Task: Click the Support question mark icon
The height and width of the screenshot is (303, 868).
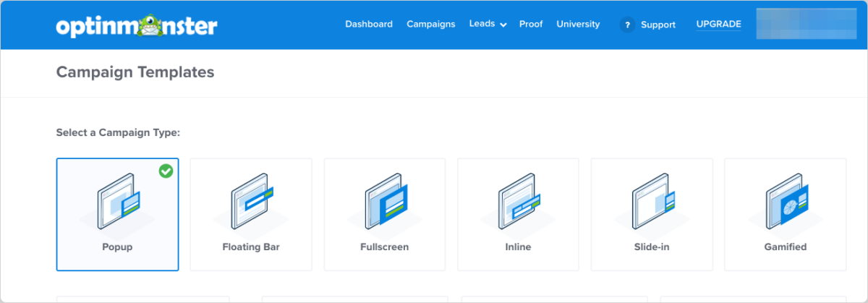Action: (626, 25)
